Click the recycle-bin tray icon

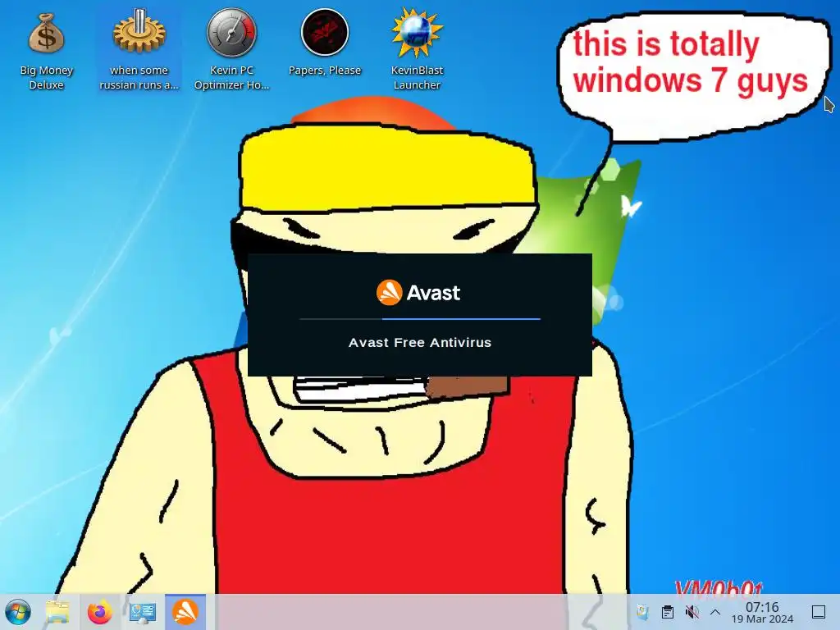click(x=642, y=612)
